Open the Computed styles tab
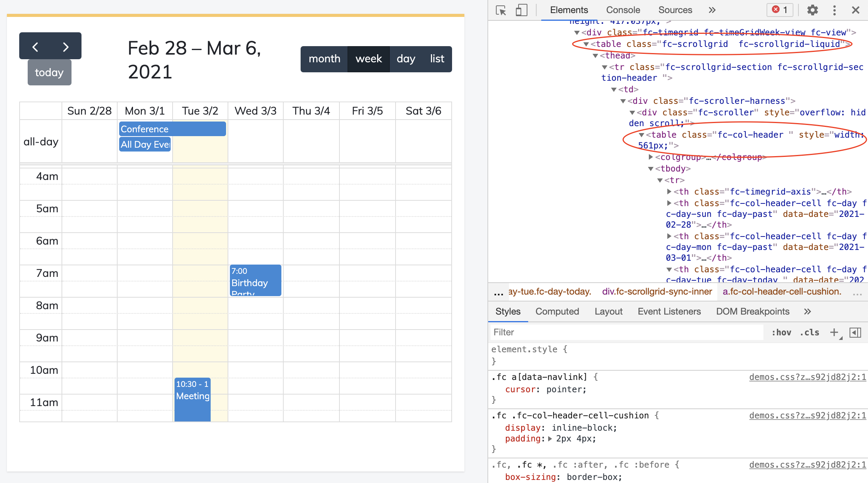868x483 pixels. point(557,311)
